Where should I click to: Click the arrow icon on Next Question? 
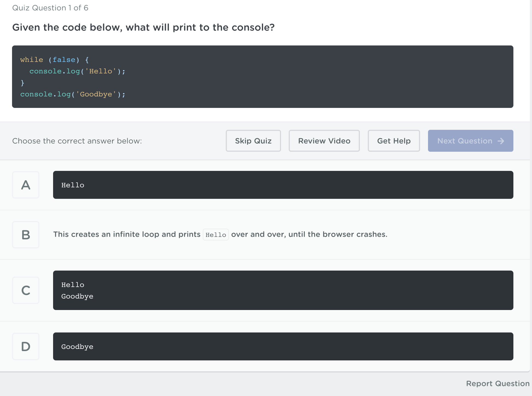pyautogui.click(x=501, y=141)
